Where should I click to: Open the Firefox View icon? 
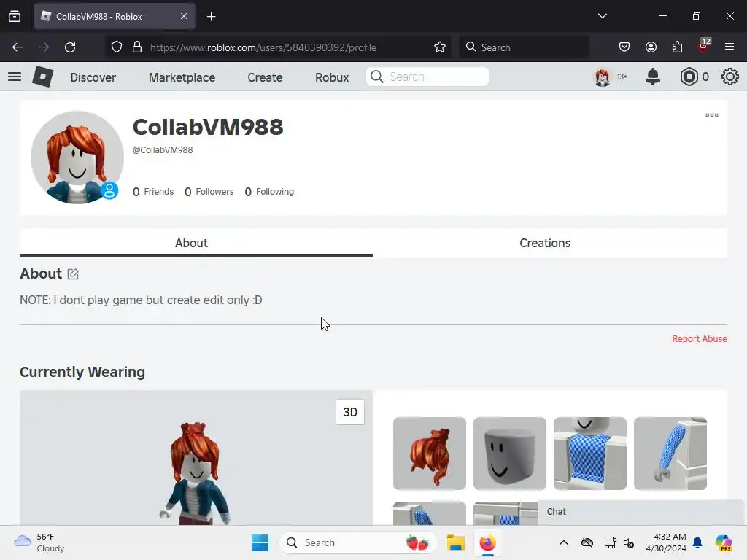(15, 17)
